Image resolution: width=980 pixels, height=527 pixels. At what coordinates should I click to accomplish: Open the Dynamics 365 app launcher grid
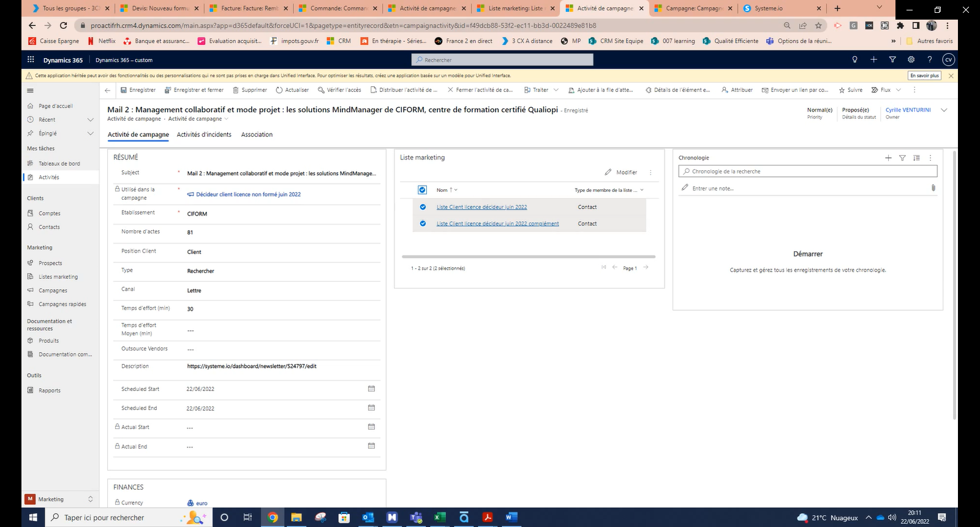pyautogui.click(x=31, y=60)
